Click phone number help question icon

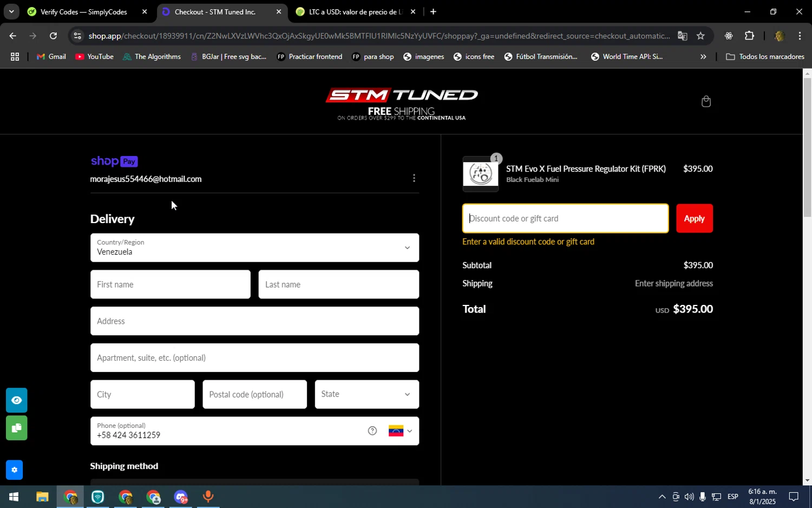372,431
